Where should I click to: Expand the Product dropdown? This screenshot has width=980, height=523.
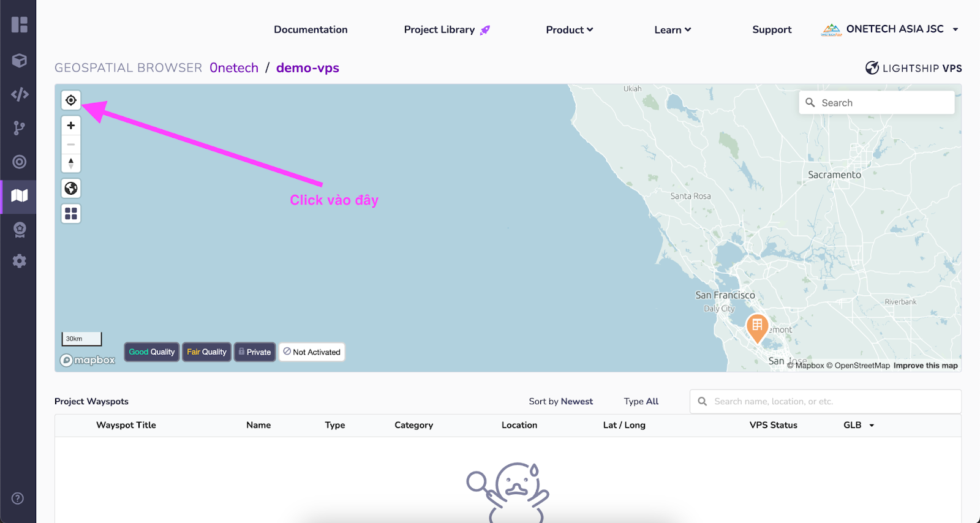point(568,29)
